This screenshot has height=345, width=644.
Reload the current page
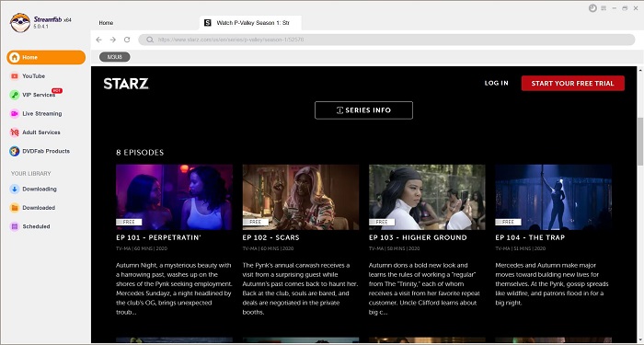[127, 40]
